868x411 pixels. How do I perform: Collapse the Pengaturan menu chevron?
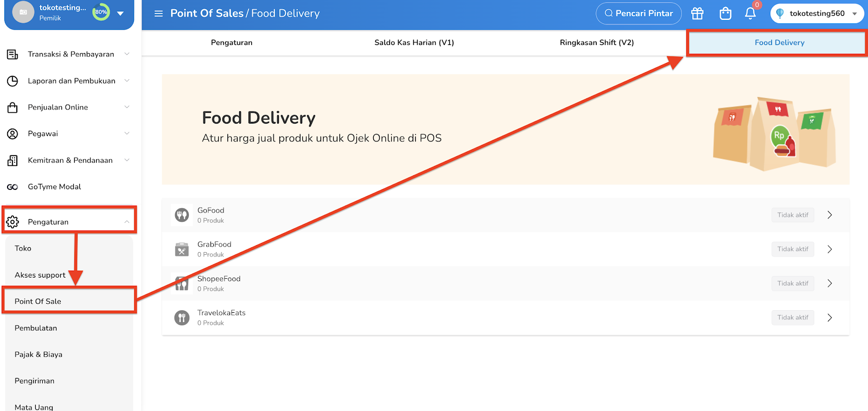[127, 222]
